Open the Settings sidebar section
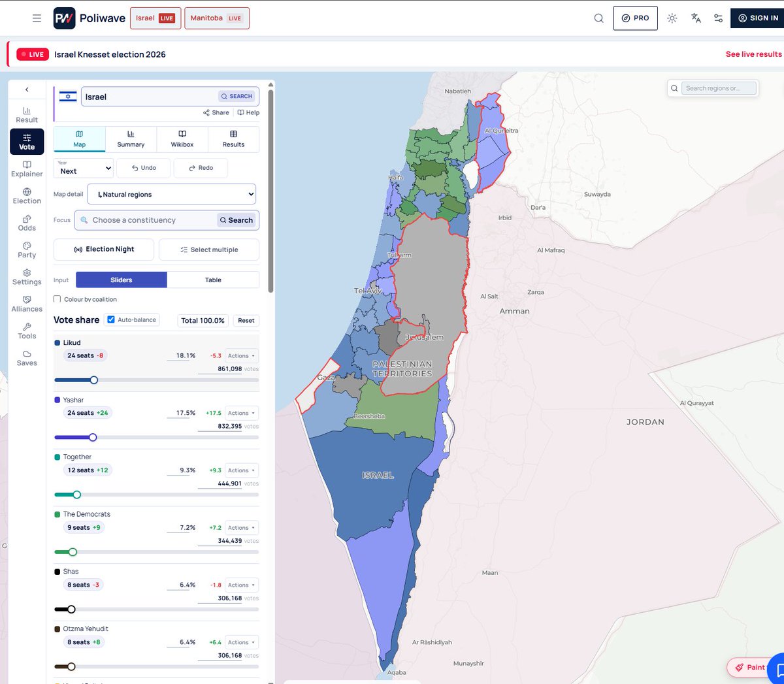 tap(27, 277)
